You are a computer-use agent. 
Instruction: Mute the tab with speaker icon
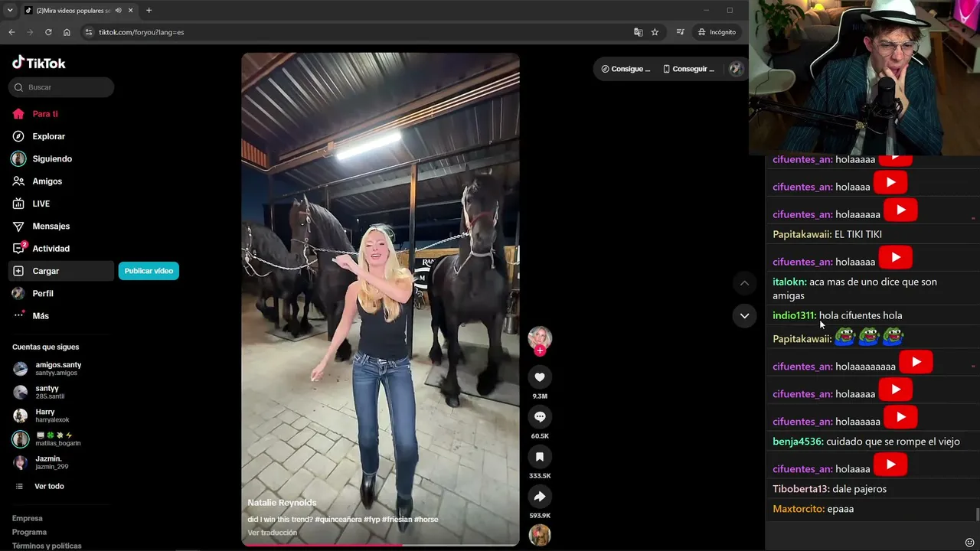click(x=118, y=11)
